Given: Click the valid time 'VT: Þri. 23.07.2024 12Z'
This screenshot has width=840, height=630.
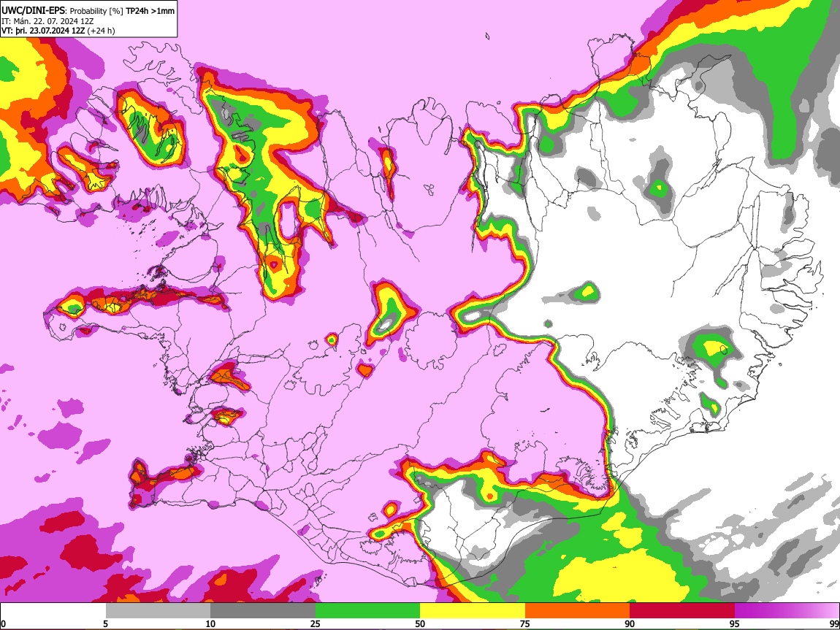Looking at the screenshot, I should pos(43,31).
